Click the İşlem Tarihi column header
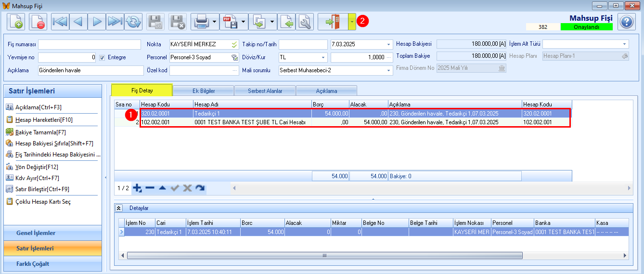 213,223
